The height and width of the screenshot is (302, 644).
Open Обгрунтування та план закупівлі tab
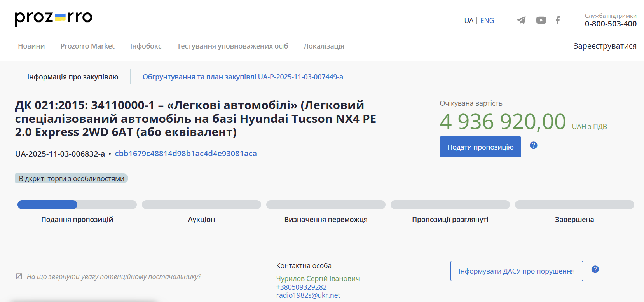[243, 77]
